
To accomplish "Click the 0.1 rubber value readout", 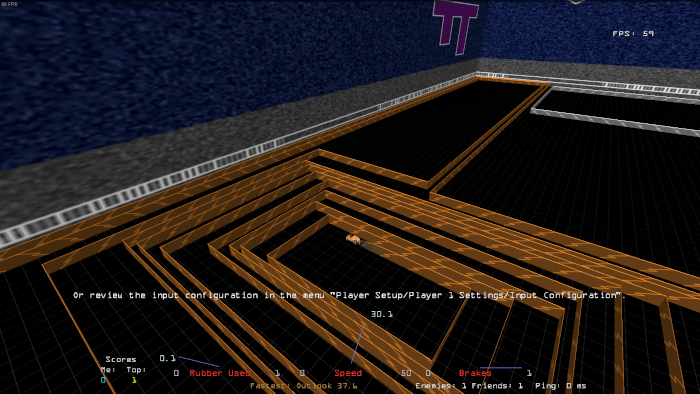I will [x=167, y=358].
